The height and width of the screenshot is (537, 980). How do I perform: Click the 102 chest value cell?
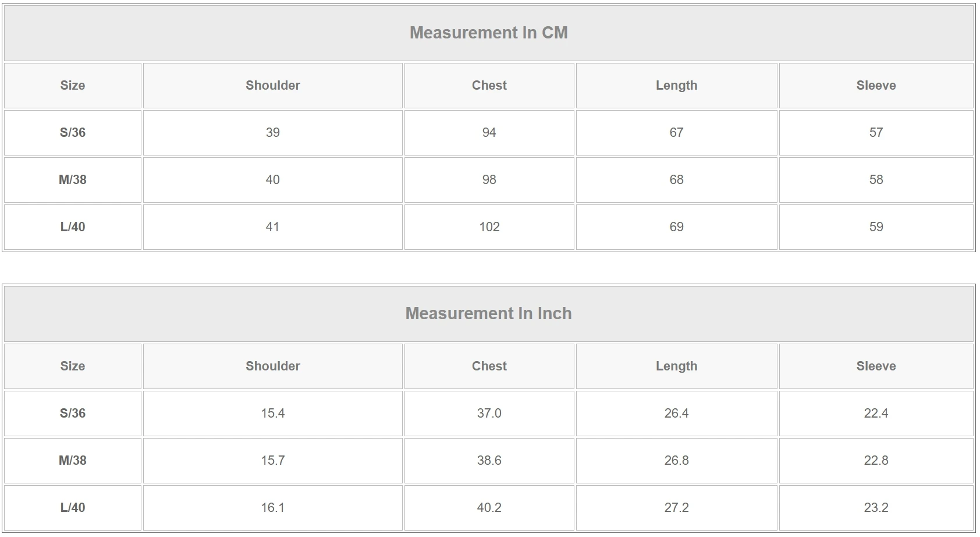pyautogui.click(x=489, y=227)
